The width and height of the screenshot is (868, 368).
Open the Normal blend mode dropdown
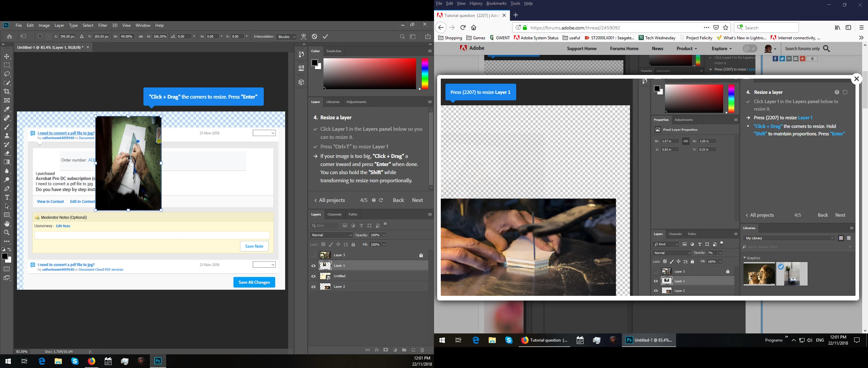pos(331,235)
